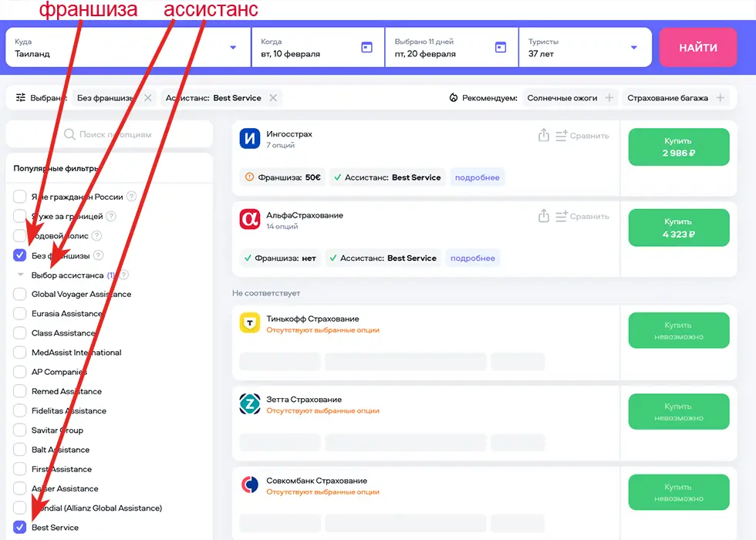Click the share icon on the АльфаСтрахование card
This screenshot has width=756, height=540.
pos(544,216)
